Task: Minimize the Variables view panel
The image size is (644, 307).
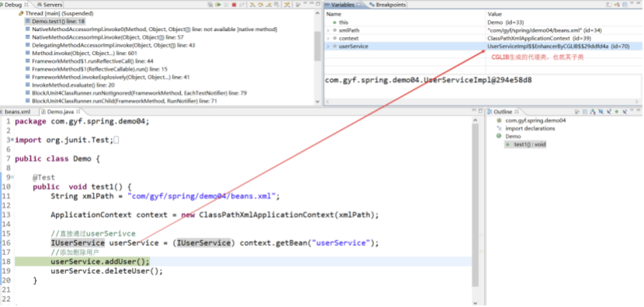Action: [x=639, y=3]
